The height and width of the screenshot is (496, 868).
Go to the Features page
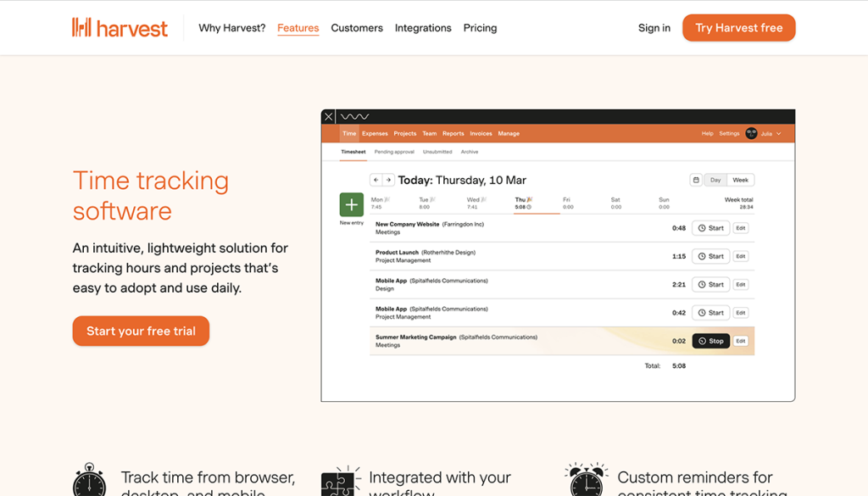[298, 28]
